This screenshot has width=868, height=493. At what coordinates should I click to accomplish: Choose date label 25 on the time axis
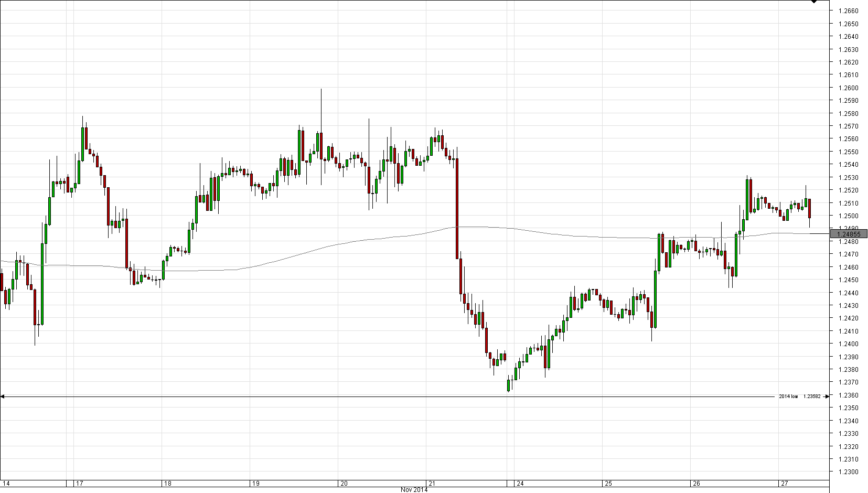(608, 483)
